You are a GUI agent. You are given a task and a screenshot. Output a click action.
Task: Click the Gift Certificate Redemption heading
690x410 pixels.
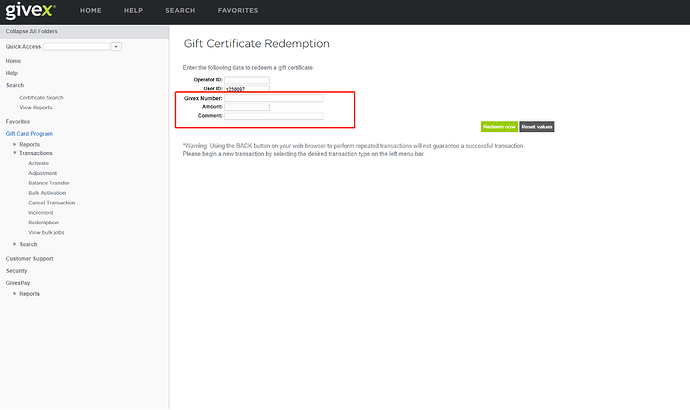257,44
